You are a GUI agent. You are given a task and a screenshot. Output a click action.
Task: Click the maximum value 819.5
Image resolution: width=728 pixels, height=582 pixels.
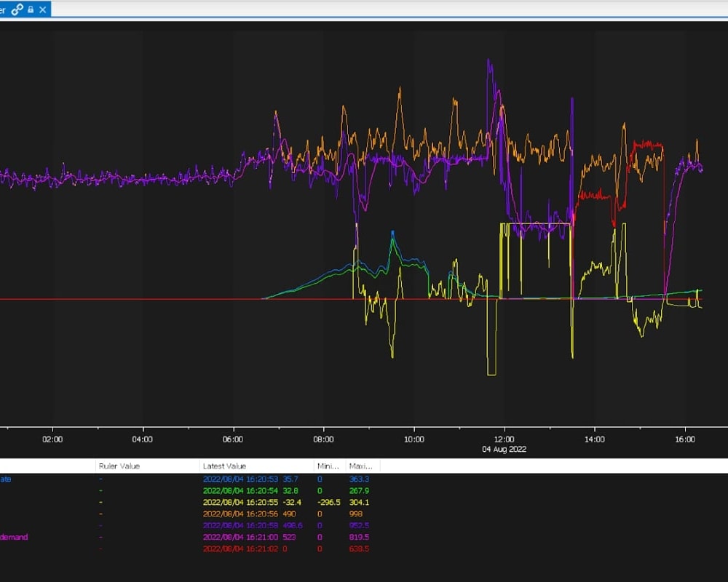pos(359,537)
